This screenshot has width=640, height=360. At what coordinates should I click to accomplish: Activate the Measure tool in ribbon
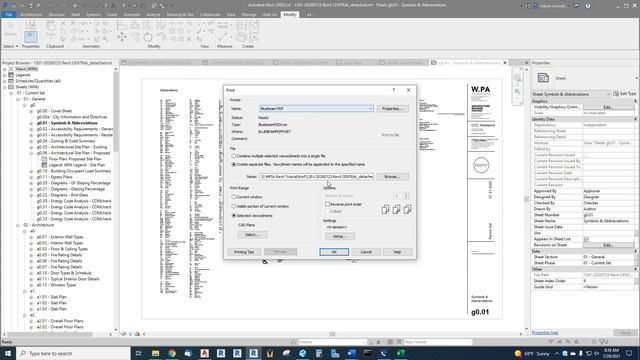tap(222, 37)
